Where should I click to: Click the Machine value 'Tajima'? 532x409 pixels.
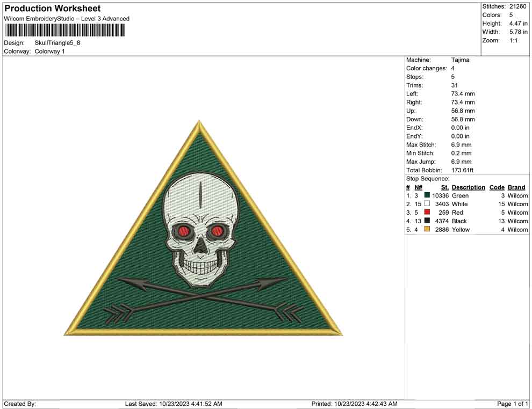point(461,60)
